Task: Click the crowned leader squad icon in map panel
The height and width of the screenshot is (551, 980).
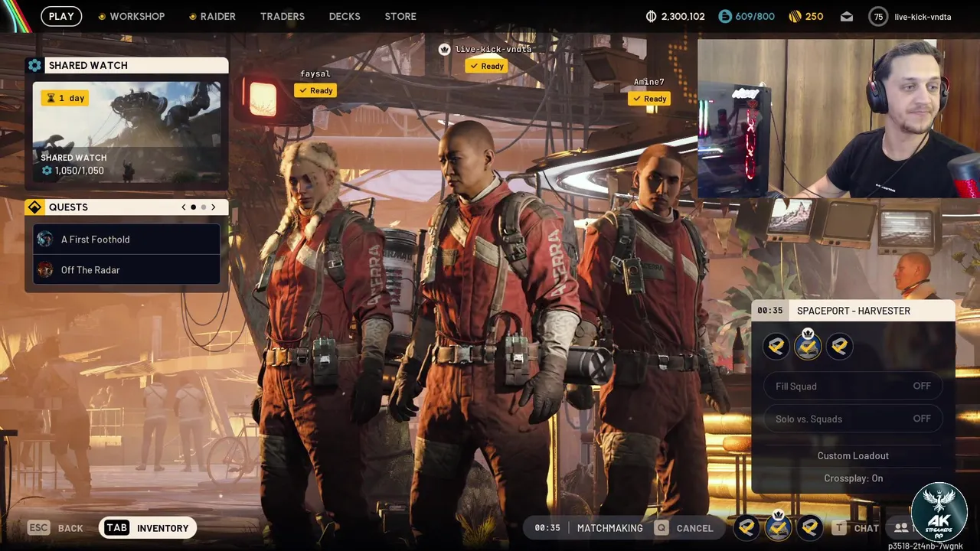Action: (808, 347)
